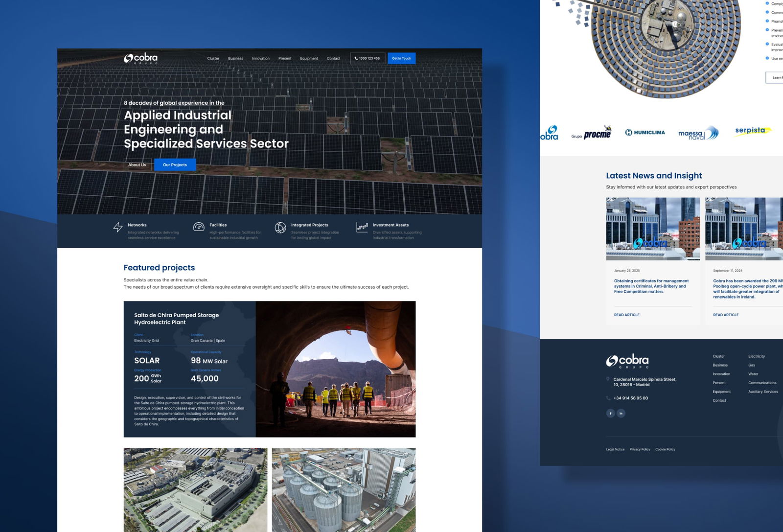Click the Poolbeg power plant article title
This screenshot has width=783, height=532.
click(x=748, y=289)
